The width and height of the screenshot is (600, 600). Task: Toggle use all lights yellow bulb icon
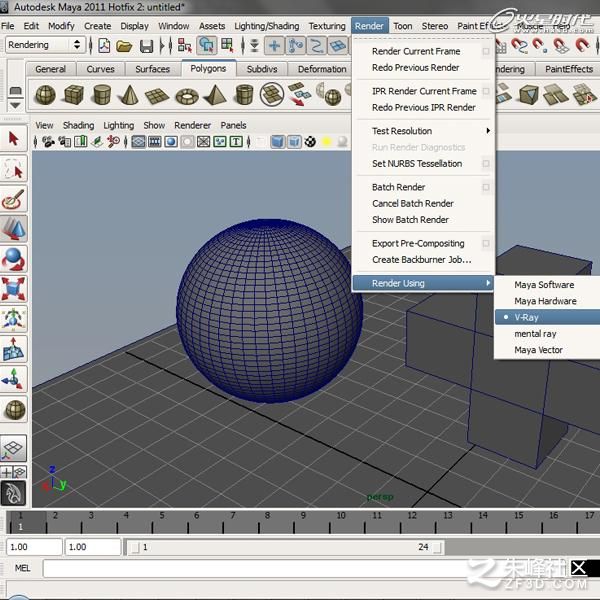coord(326,142)
